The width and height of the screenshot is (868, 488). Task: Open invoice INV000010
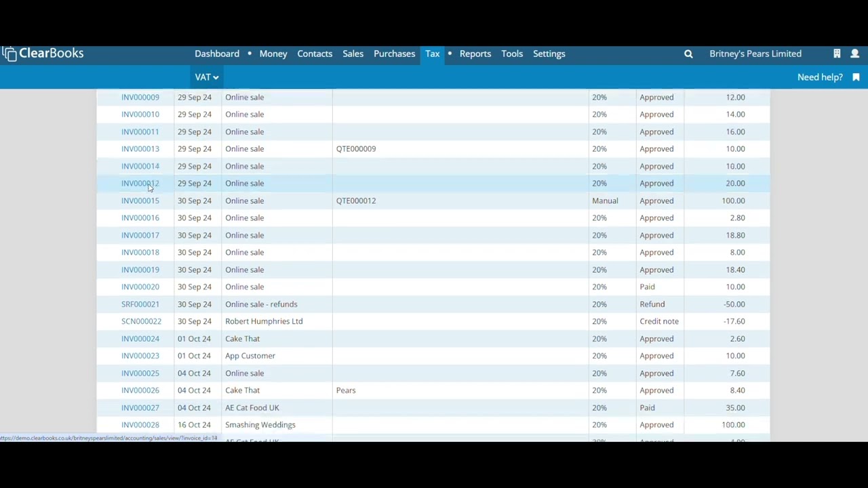tap(140, 115)
